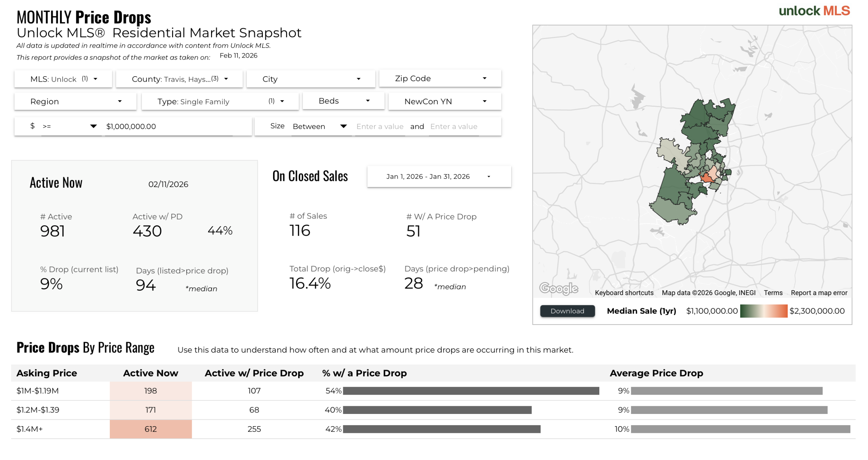
Task: Click the 981 # Active value
Action: point(52,231)
